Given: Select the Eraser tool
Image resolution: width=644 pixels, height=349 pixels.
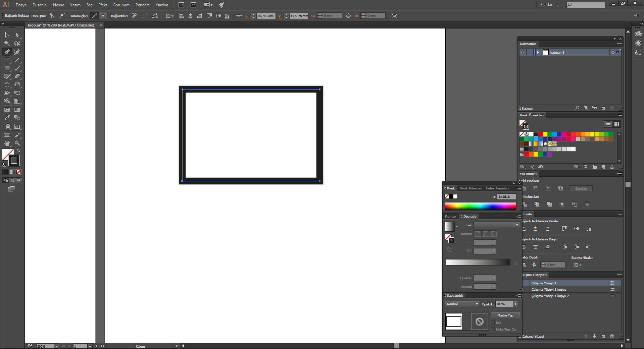Looking at the screenshot, I should click(17, 76).
